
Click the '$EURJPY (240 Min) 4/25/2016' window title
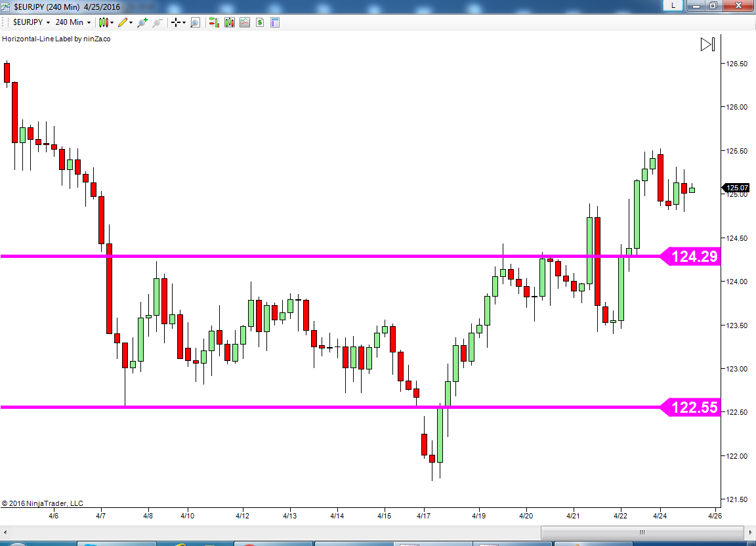(x=67, y=7)
